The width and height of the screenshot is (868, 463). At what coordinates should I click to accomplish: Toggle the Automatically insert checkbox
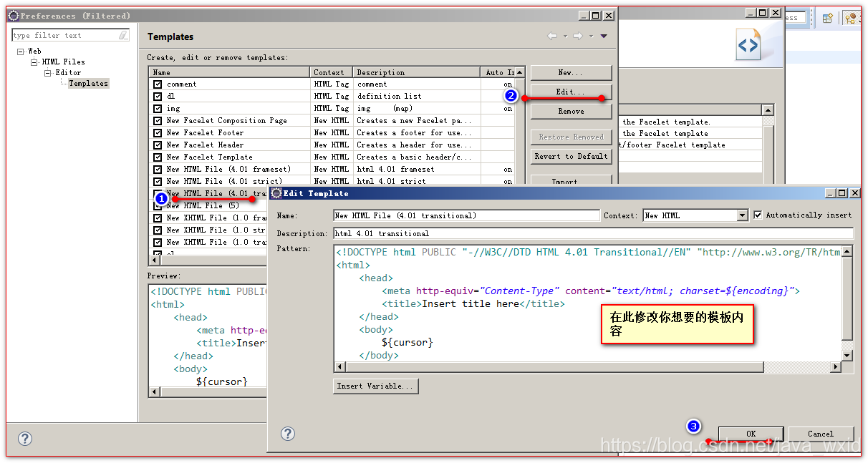(x=758, y=215)
